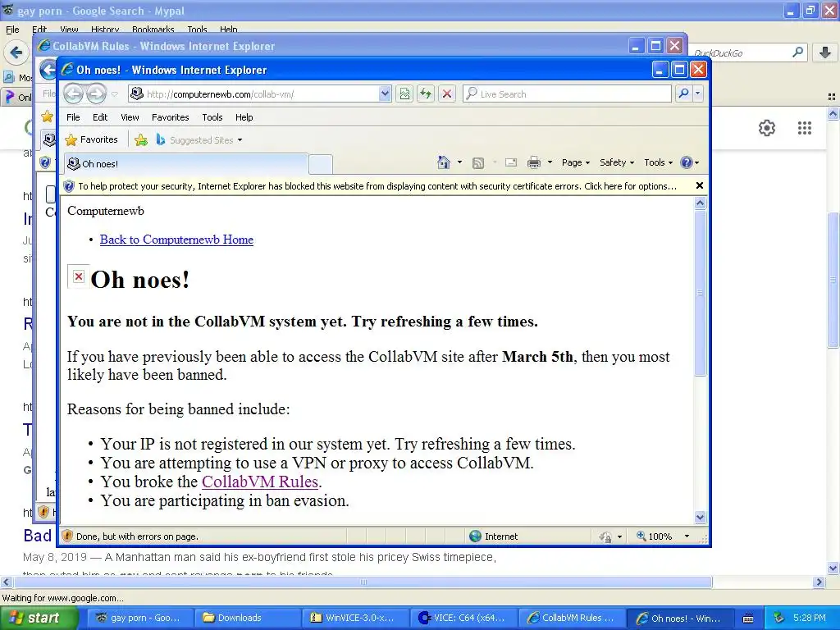
Task: Open the Page dropdown menu
Action: click(x=576, y=162)
